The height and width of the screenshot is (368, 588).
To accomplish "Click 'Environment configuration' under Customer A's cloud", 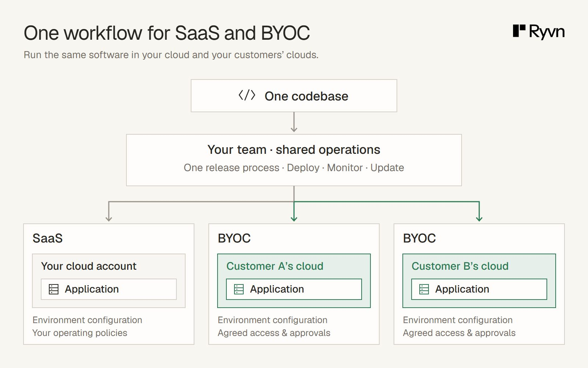I will coord(273,320).
